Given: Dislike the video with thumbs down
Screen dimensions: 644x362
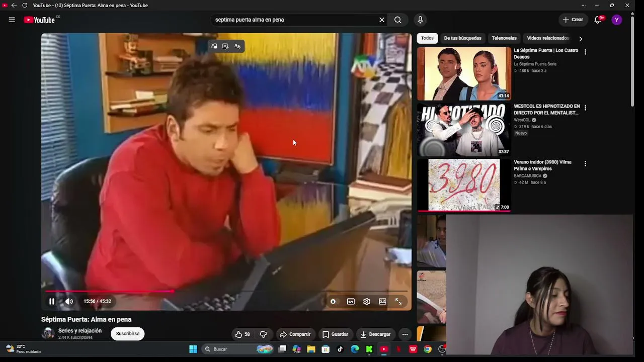Looking at the screenshot, I should [263, 334].
